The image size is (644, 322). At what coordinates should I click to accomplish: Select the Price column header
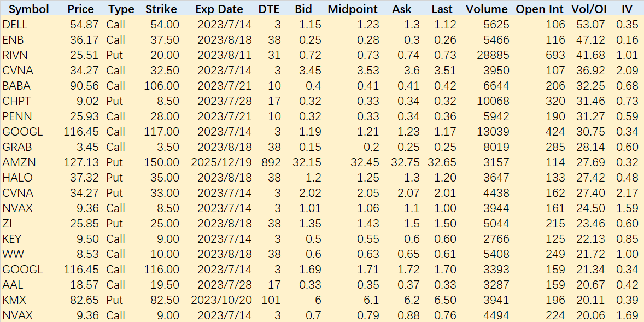(81, 9)
